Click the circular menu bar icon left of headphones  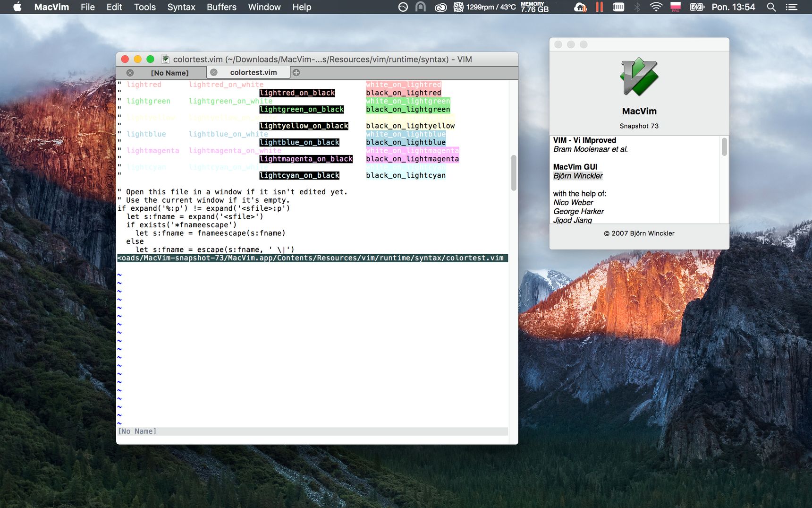[x=403, y=7]
